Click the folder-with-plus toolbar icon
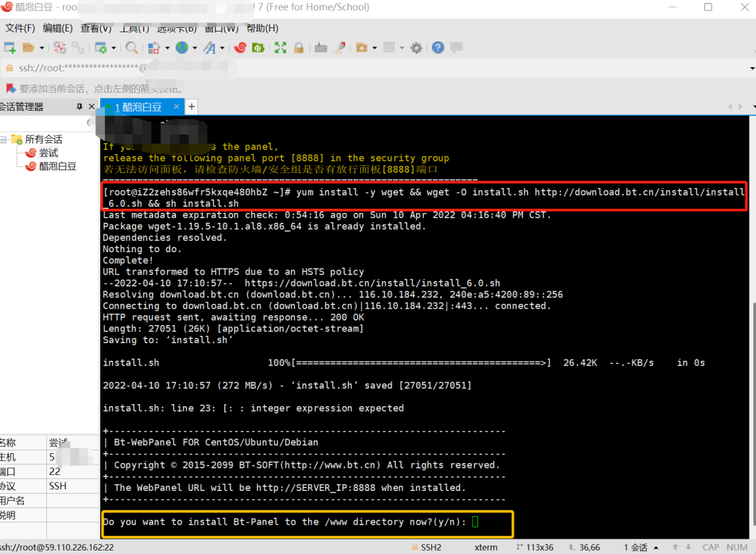This screenshot has width=756, height=554. pos(362,48)
